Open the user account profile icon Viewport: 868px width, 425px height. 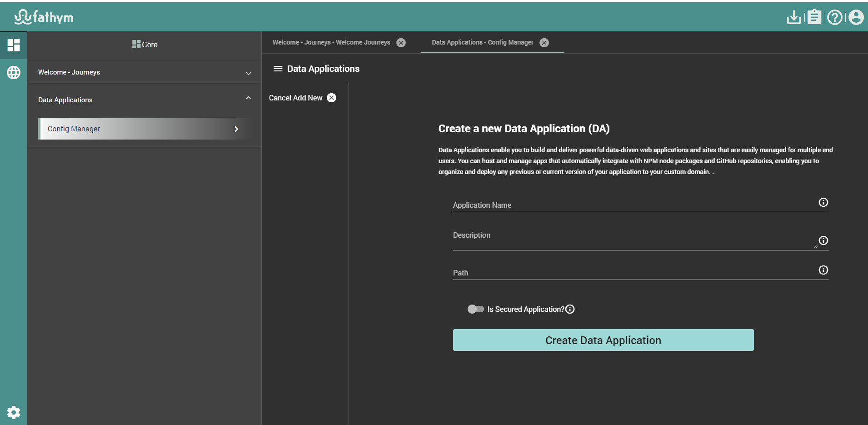click(x=856, y=17)
